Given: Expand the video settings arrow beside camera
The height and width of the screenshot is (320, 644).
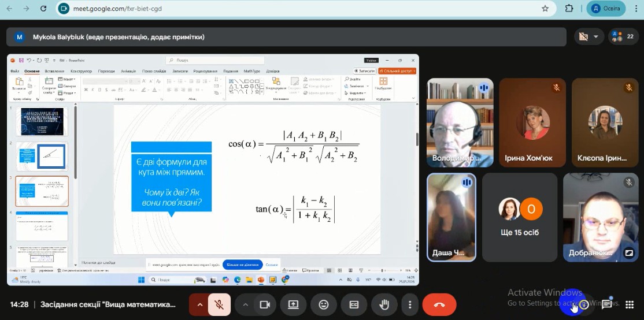Looking at the screenshot, I should pos(246,304).
